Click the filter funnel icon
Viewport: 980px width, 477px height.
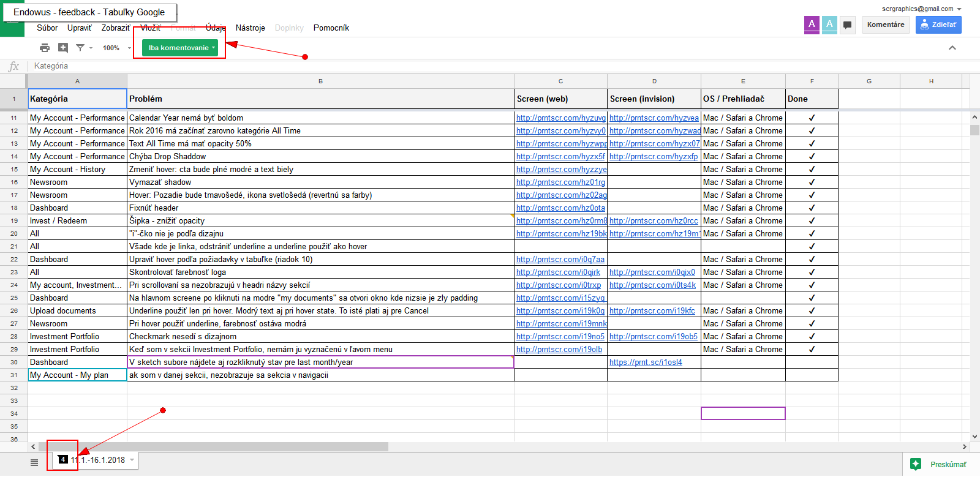click(80, 48)
